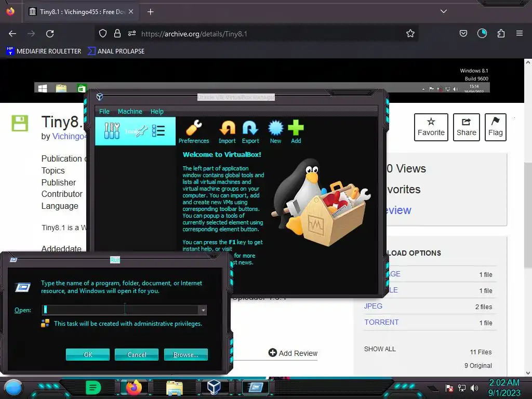Bookmark this page with the star icon
Screen dimensions: 532x399
click(x=410, y=33)
